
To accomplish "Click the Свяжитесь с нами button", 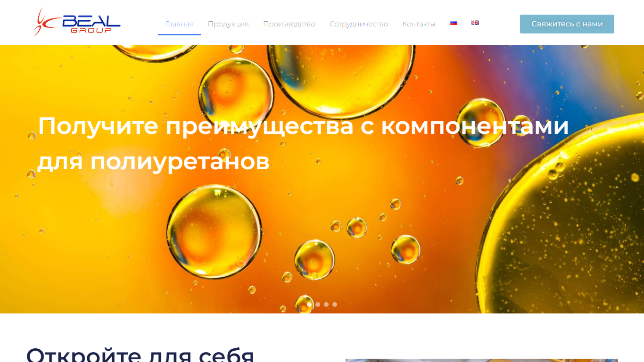I will (567, 24).
